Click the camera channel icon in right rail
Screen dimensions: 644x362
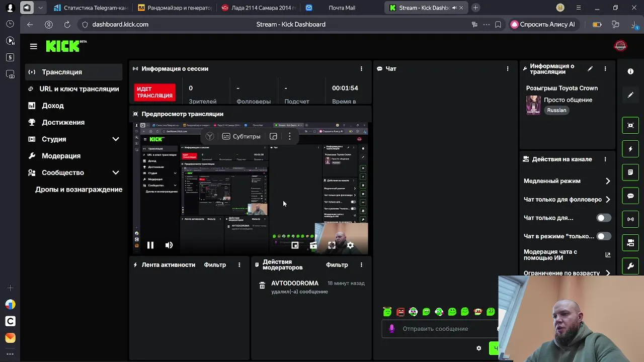630,243
